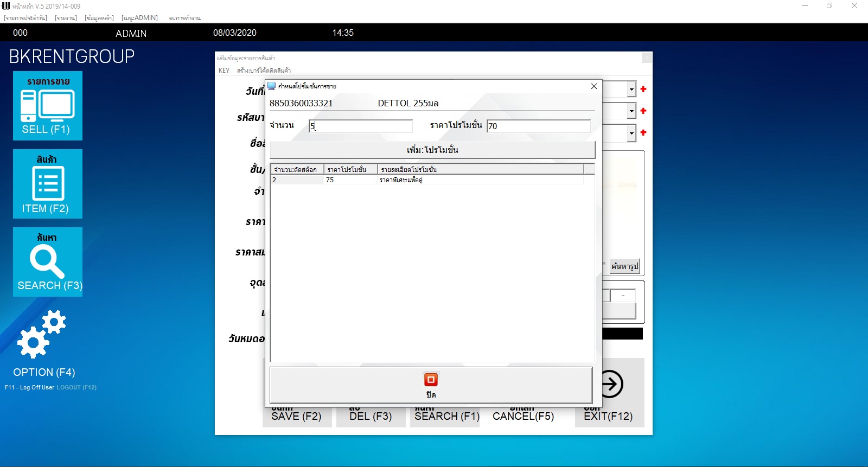
Task: Click the date 08/03/2020 in header
Action: coord(235,33)
